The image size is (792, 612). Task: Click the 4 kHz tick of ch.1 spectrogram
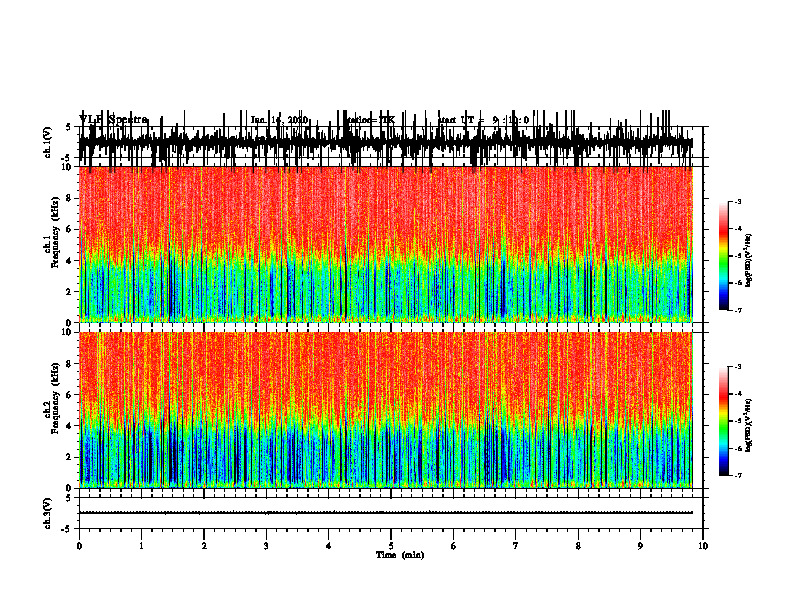point(70,261)
